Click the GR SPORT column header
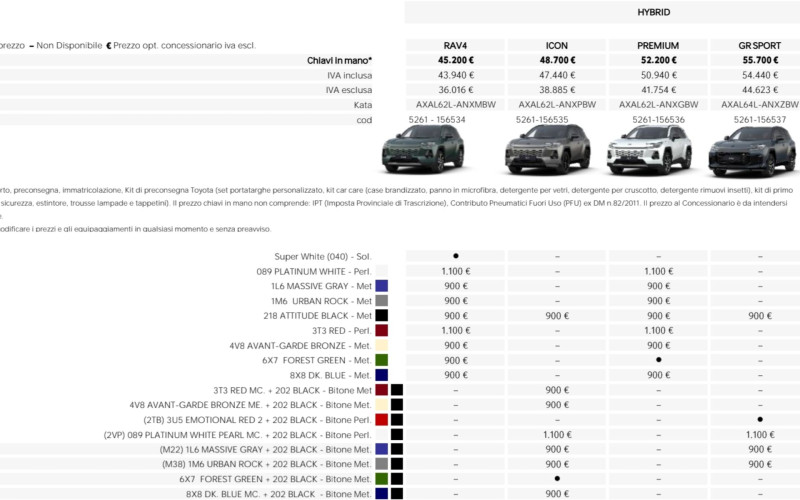 (760, 45)
